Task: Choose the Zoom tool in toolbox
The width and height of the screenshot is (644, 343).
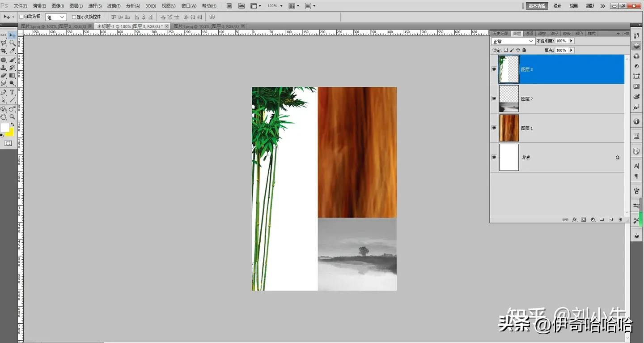Action: coord(12,117)
